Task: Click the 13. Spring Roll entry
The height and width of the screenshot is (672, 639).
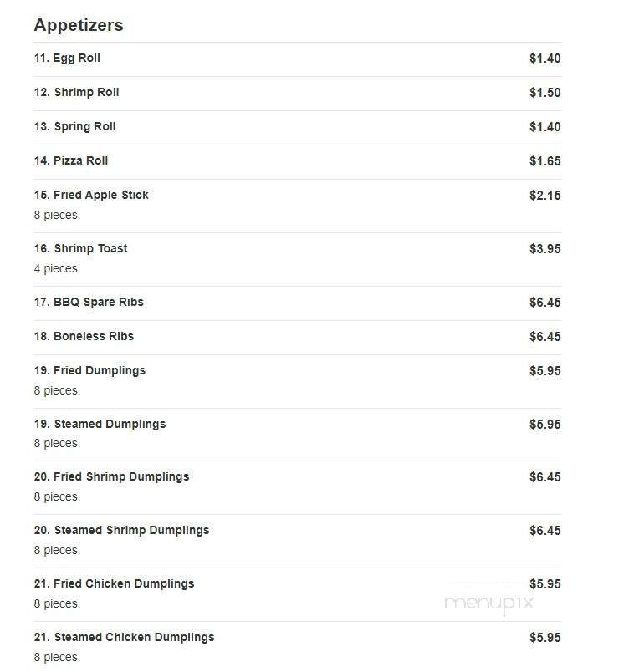Action: 74,127
